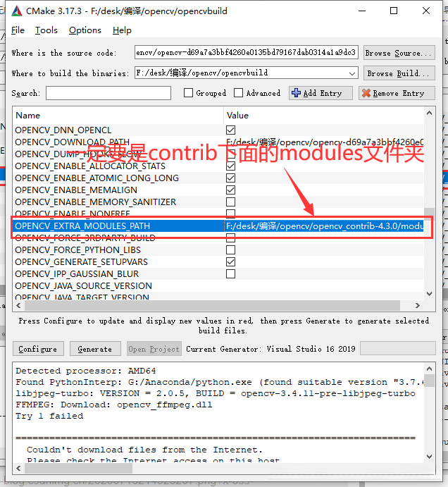The width and height of the screenshot is (448, 487).
Task: Click the libjpeg-turbo version log line
Action: pos(216,393)
